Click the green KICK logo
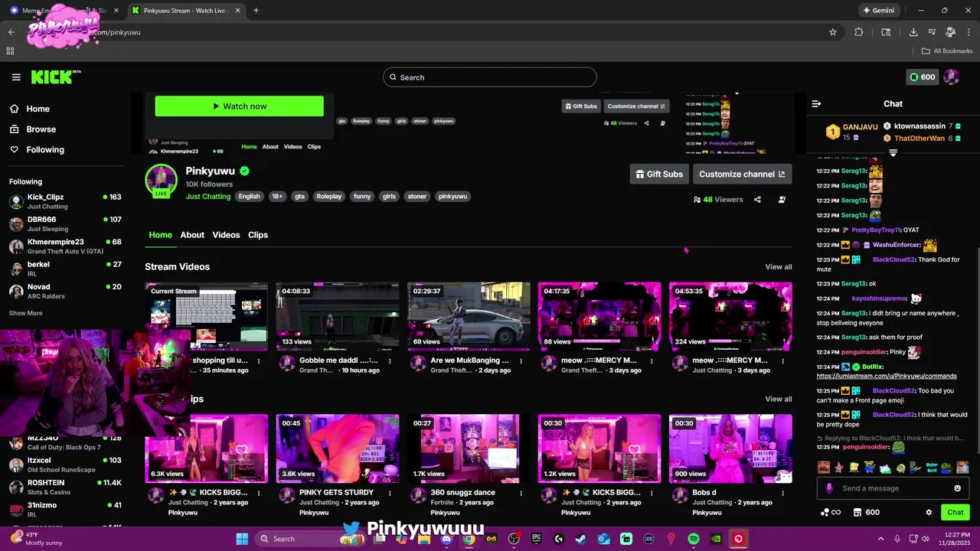This screenshot has height=551, width=980. [x=55, y=77]
